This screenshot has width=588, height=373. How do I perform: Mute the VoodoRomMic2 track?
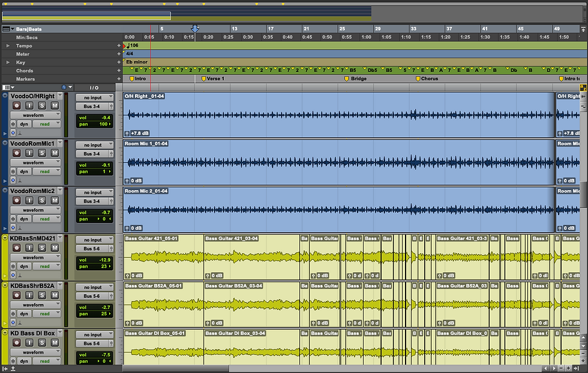pos(55,200)
